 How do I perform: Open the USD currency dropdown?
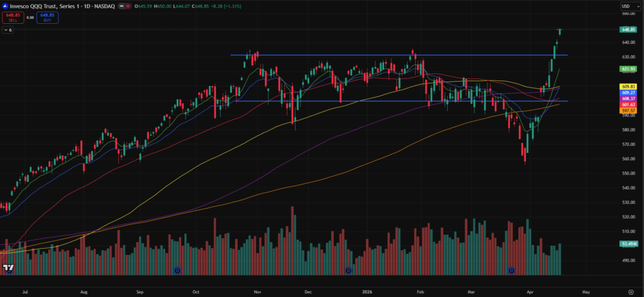click(x=629, y=6)
